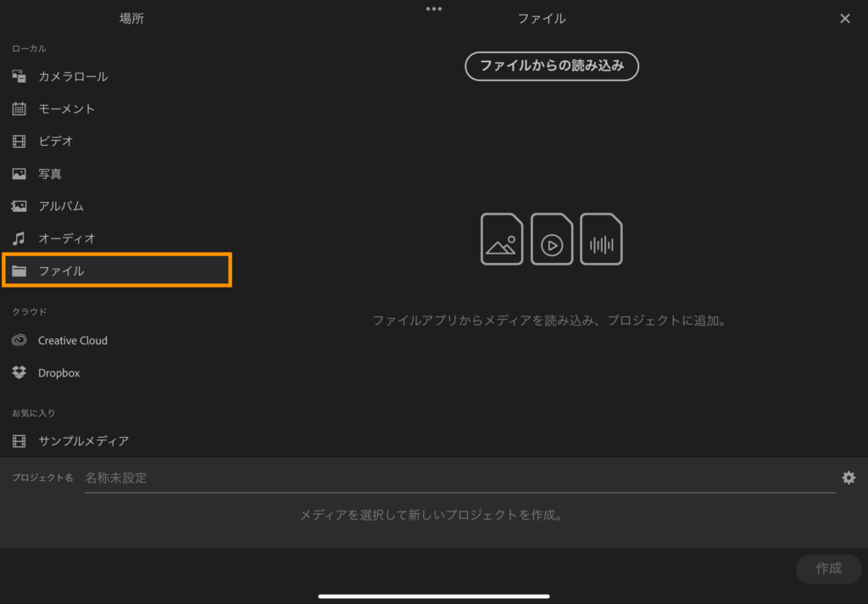Click the project name input field
868x604 pixels.
coord(458,478)
